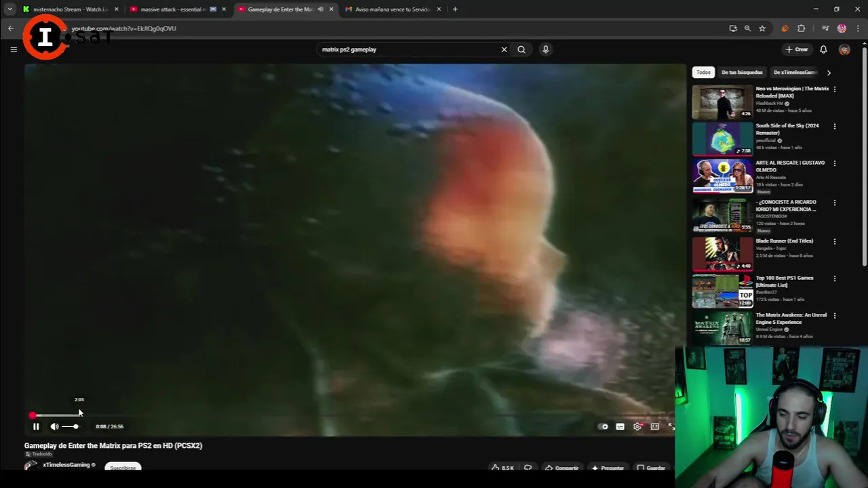Click the Crear button
This screenshot has width=868, height=488.
797,49
